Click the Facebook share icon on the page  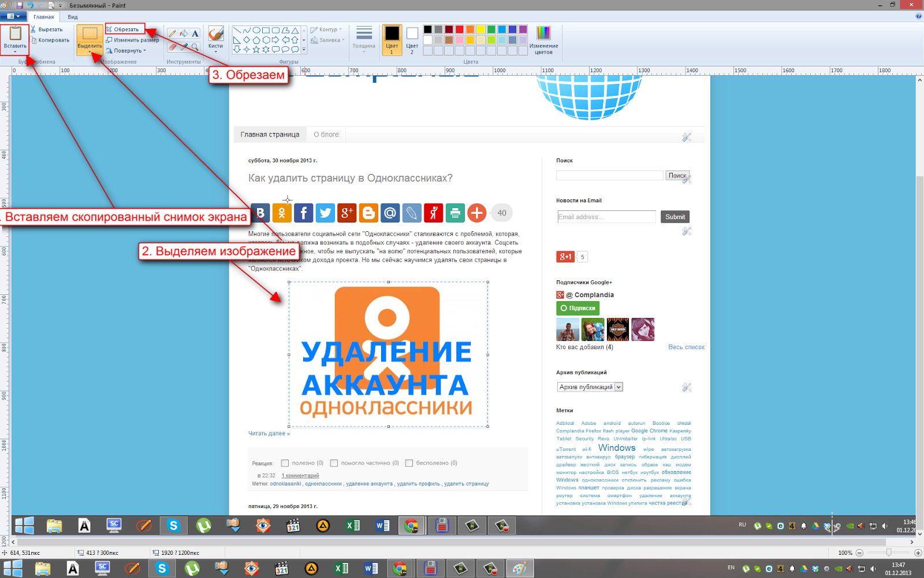(x=304, y=213)
